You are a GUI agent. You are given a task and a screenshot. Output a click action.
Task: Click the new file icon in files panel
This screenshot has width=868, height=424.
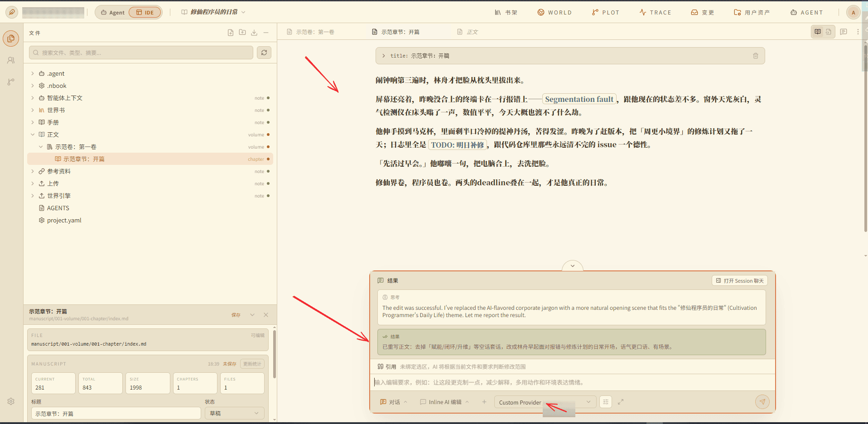231,33
